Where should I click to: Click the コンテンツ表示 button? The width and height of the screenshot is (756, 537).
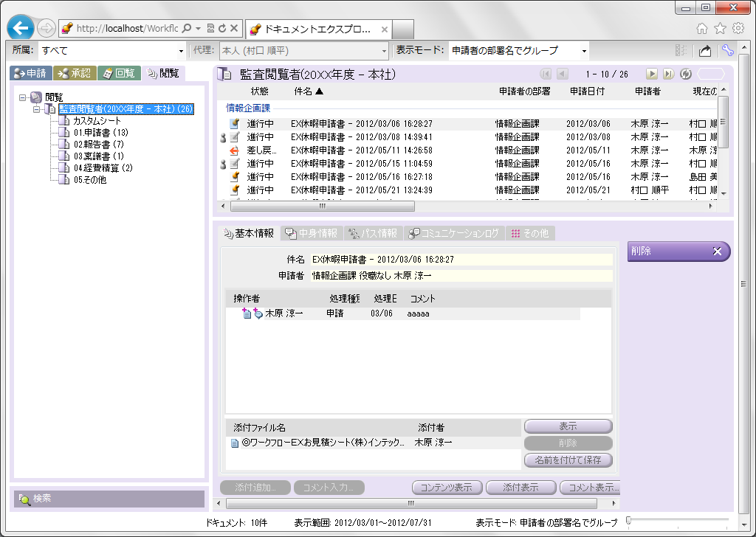point(447,488)
